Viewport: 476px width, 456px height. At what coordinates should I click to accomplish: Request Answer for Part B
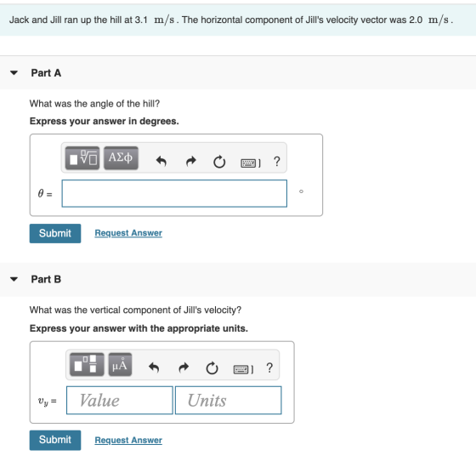coord(128,440)
